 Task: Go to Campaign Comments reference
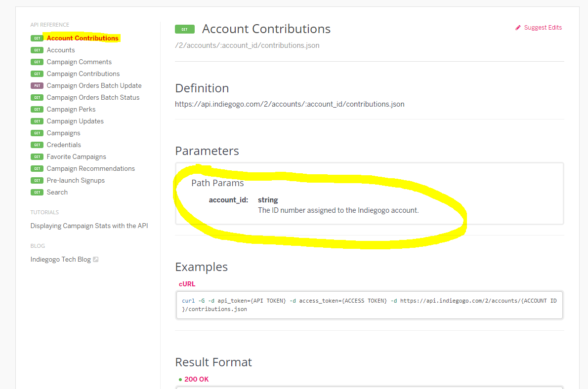(x=79, y=62)
